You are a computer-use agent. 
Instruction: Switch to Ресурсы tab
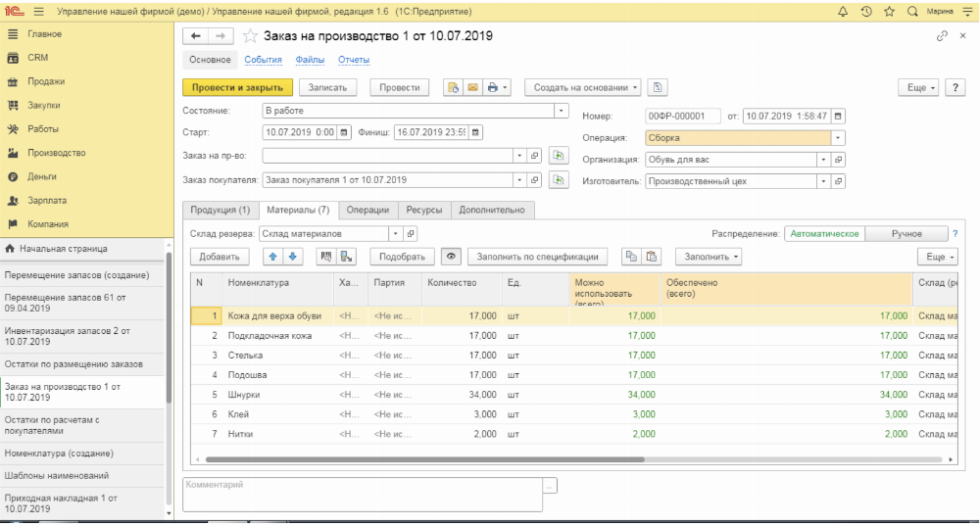425,210
